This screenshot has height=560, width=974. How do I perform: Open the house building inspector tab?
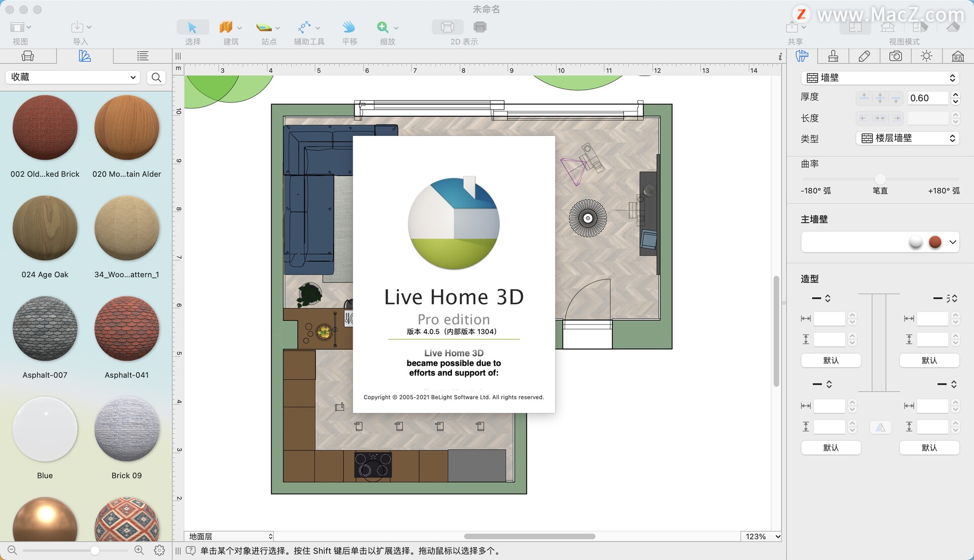coord(958,56)
